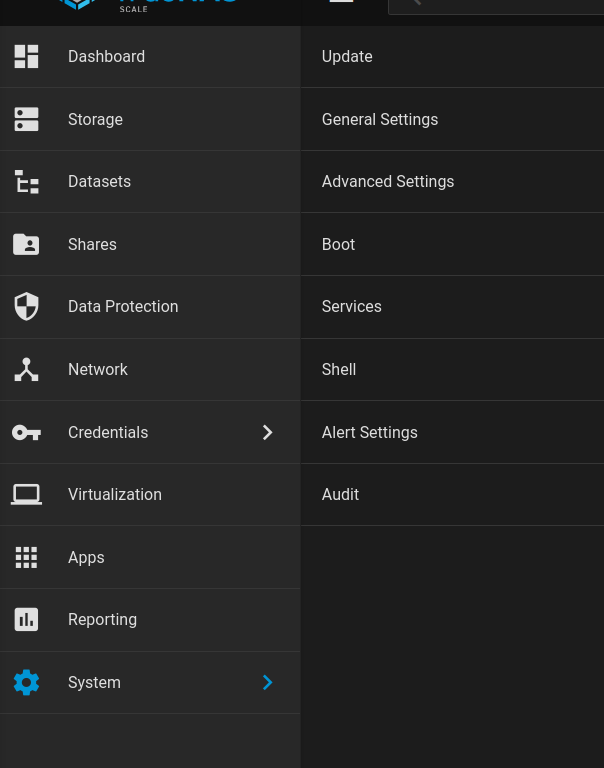Click the Shares folder icon

click(x=26, y=244)
